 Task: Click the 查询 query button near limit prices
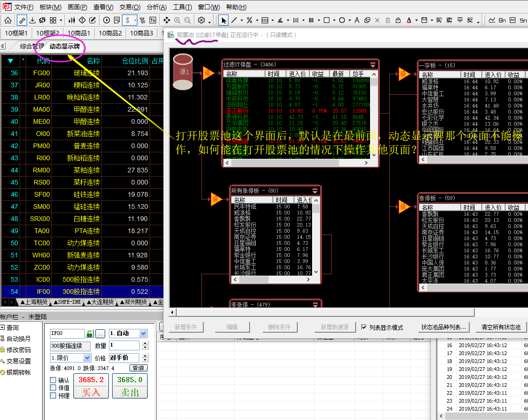point(138,368)
